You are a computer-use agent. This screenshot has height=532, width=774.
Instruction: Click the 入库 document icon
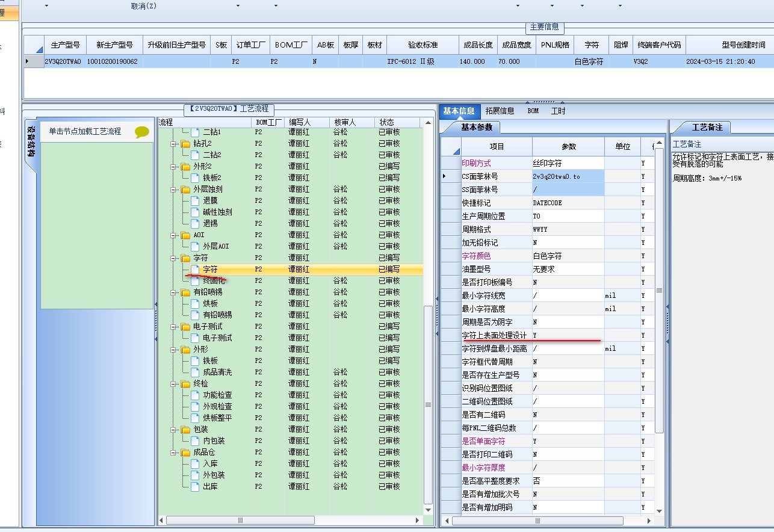(x=195, y=464)
